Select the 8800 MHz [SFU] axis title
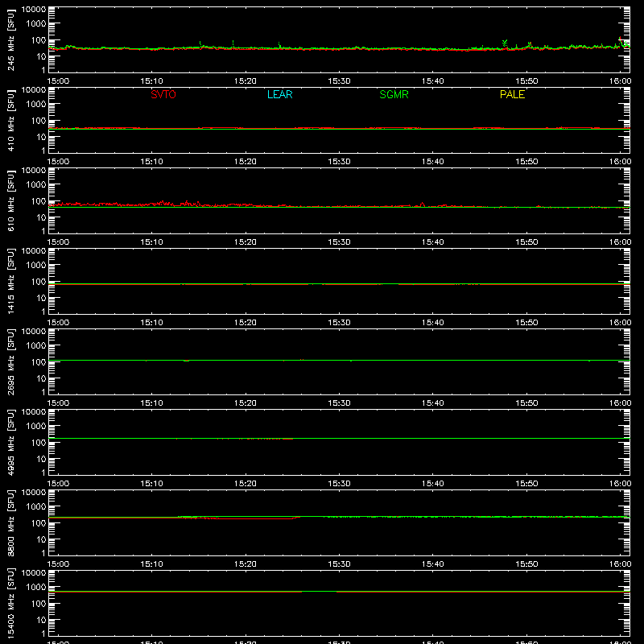The height and width of the screenshot is (644, 644). pyautogui.click(x=11, y=522)
